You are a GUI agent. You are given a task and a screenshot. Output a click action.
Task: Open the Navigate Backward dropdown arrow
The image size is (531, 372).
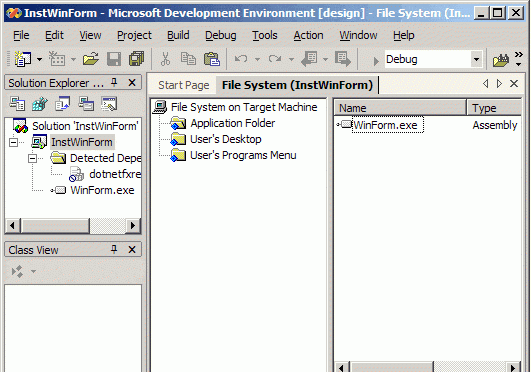[x=325, y=60]
